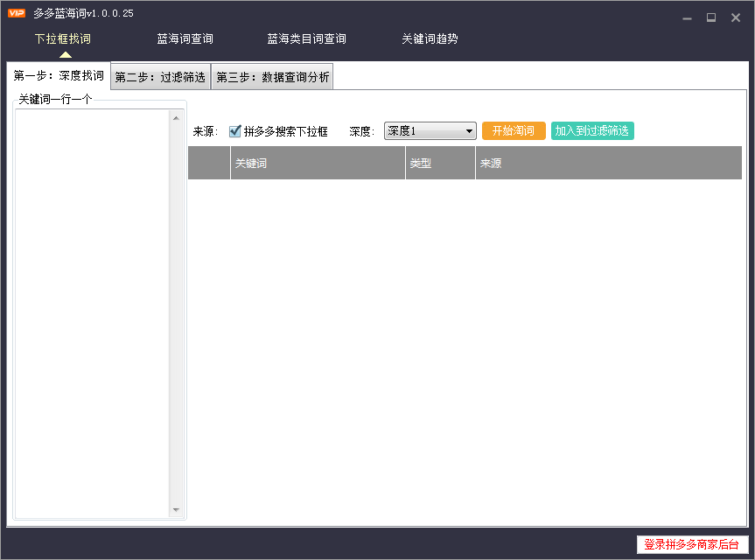
Task: Click the orange VIP badge icon
Action: (x=17, y=13)
